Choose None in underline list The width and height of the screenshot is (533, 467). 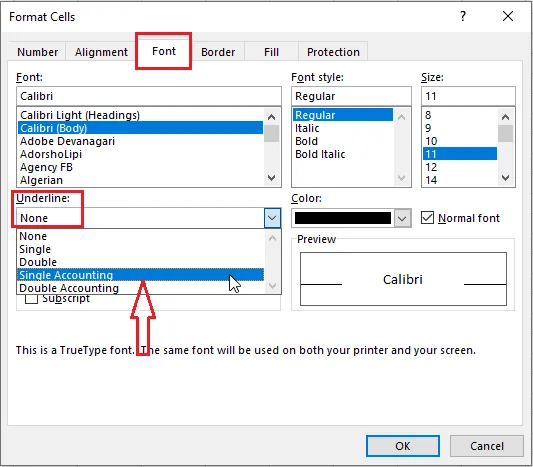coord(140,236)
